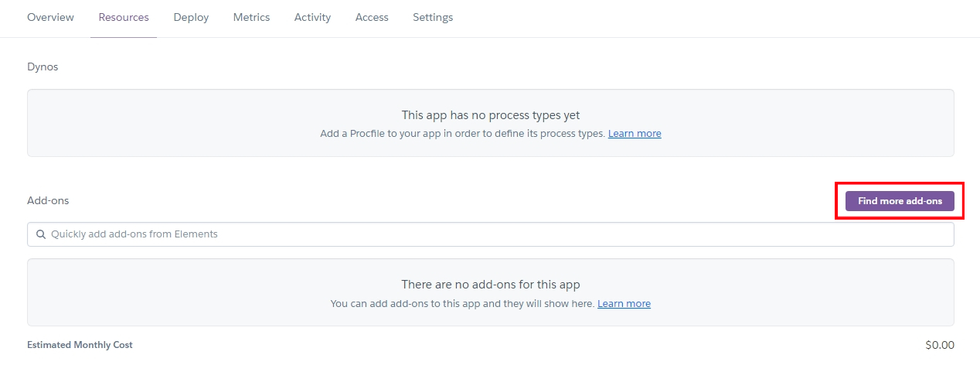Select the Estimated Monthly Cost label

pos(80,345)
